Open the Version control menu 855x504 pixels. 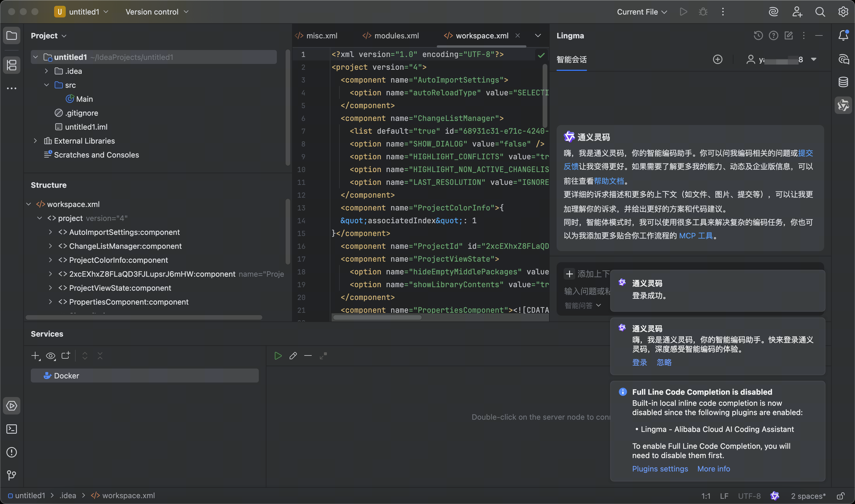157,12
